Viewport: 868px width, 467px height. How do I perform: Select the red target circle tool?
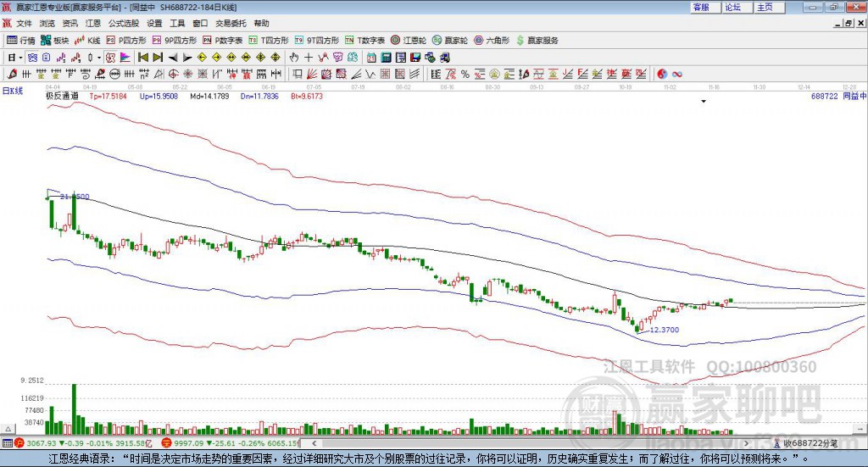(x=173, y=74)
